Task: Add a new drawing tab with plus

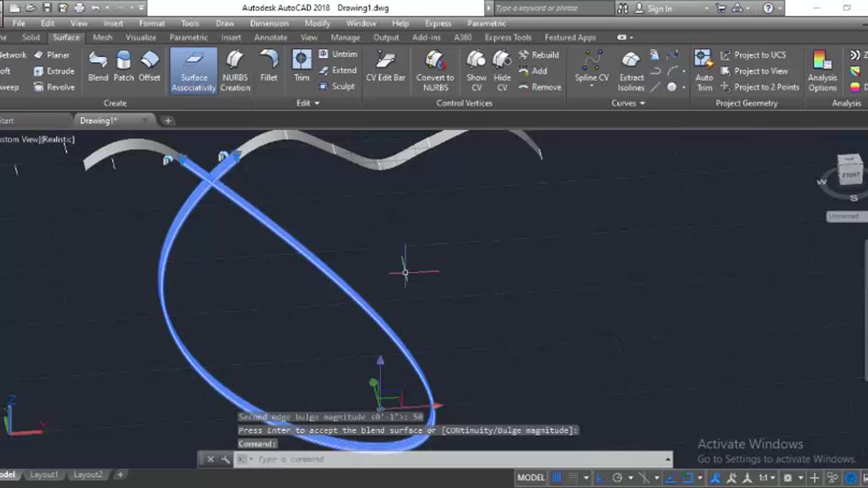Action: tap(167, 121)
